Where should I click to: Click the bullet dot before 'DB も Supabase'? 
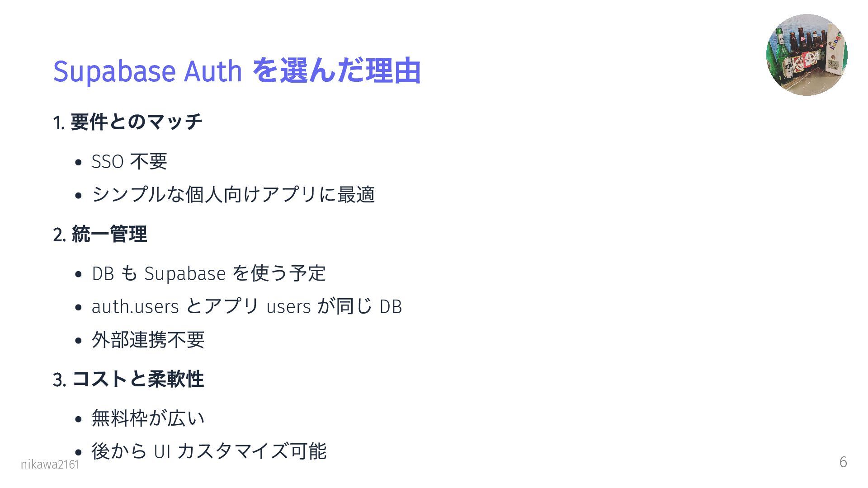click(79, 274)
